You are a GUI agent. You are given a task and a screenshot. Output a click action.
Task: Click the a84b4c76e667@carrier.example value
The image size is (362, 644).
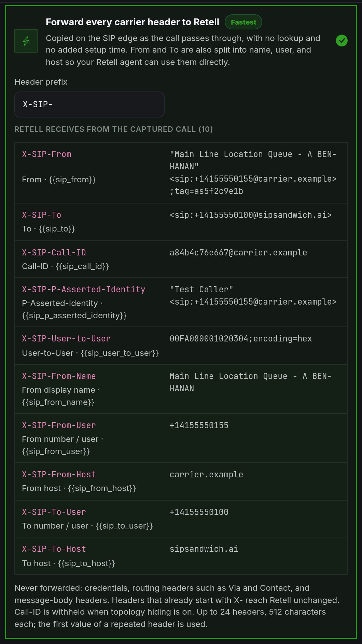click(x=238, y=253)
